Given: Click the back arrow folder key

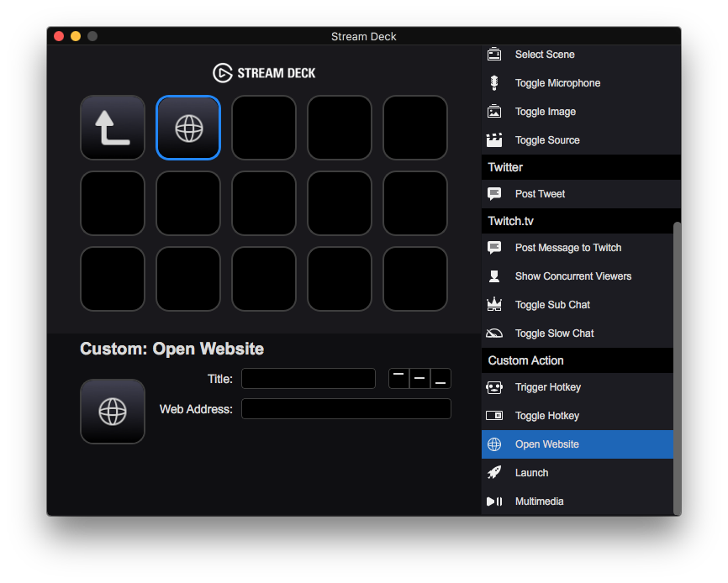Looking at the screenshot, I should (113, 128).
